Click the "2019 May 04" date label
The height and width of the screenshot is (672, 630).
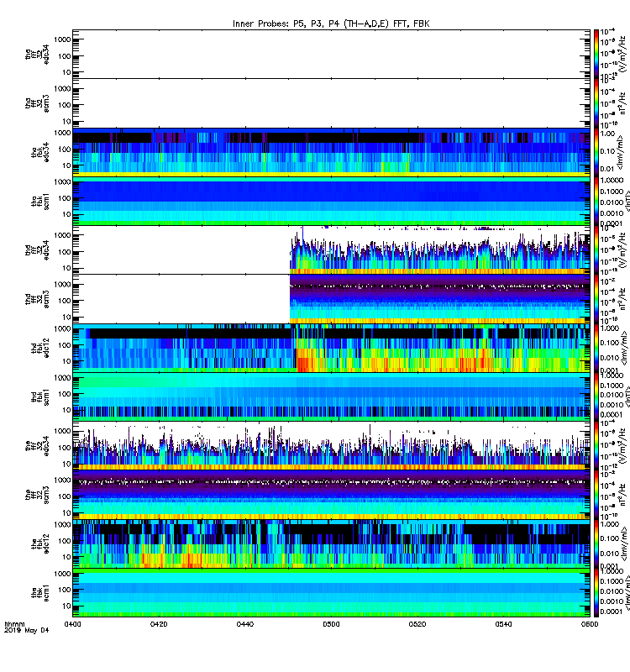(x=27, y=631)
